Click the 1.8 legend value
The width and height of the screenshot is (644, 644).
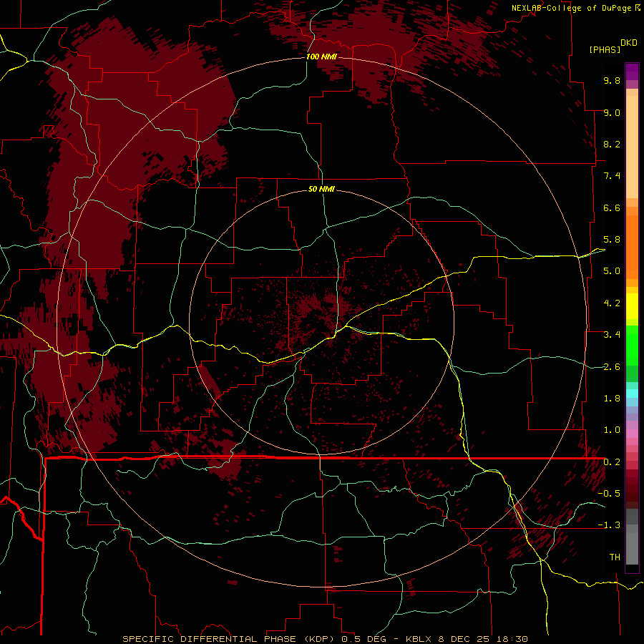coord(612,399)
